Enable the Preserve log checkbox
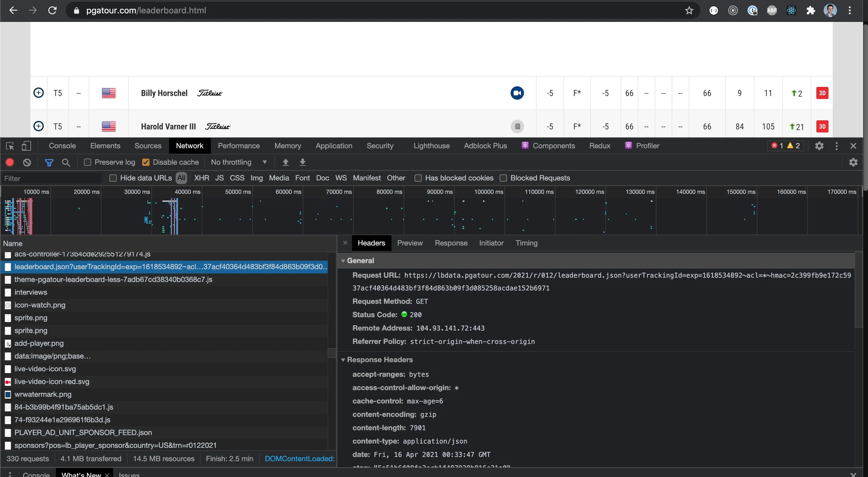The height and width of the screenshot is (477, 868). (88, 162)
